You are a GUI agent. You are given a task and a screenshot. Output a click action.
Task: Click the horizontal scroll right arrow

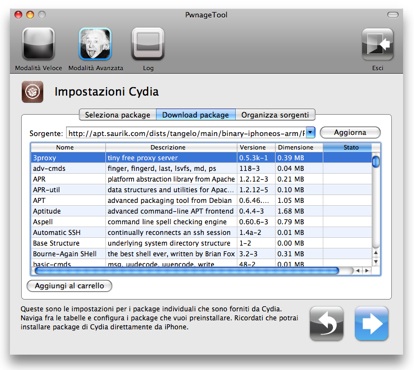pyautogui.click(x=367, y=271)
